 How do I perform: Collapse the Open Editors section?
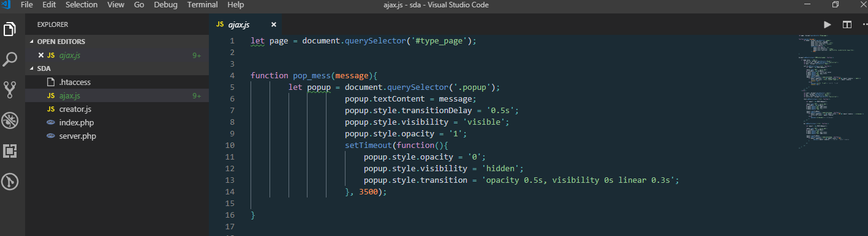tap(32, 42)
